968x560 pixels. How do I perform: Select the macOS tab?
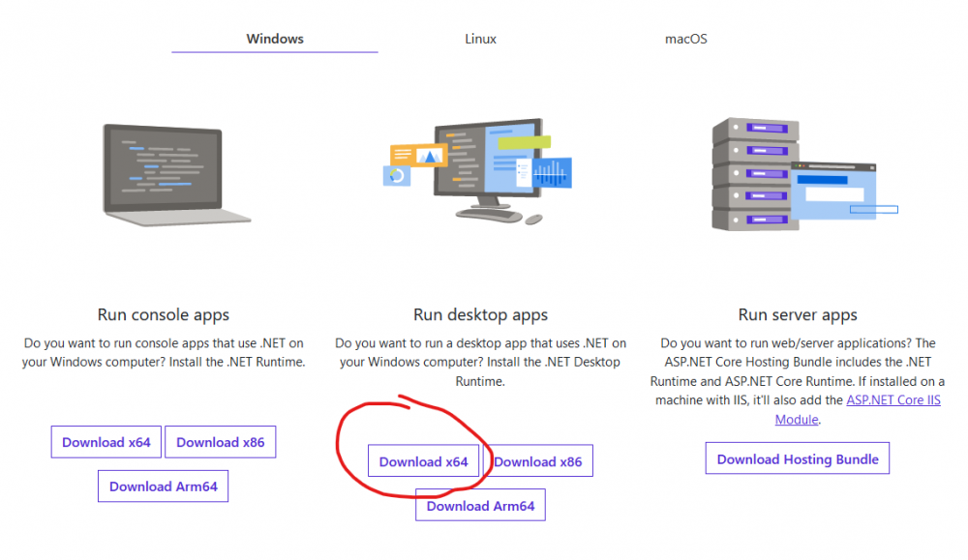tap(685, 40)
